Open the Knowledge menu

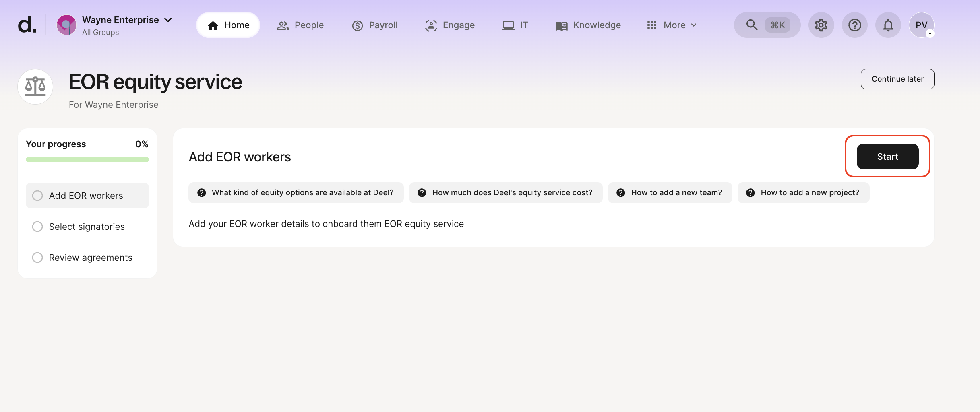point(588,25)
